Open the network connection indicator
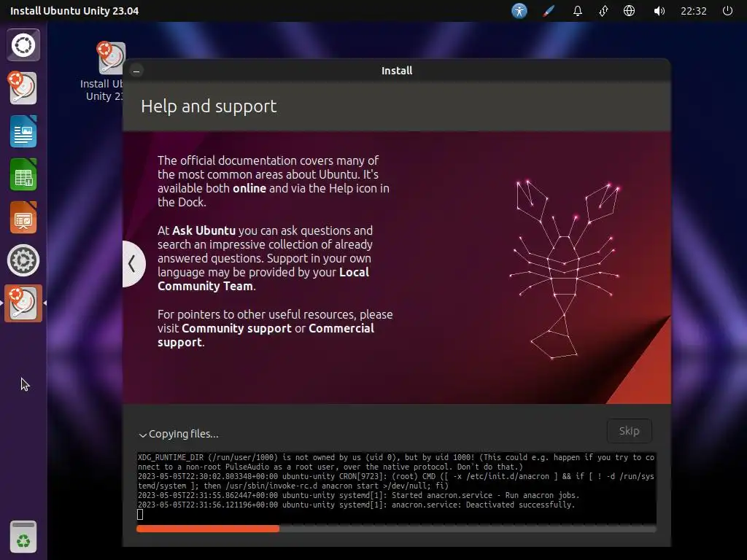747x560 pixels. point(603,10)
